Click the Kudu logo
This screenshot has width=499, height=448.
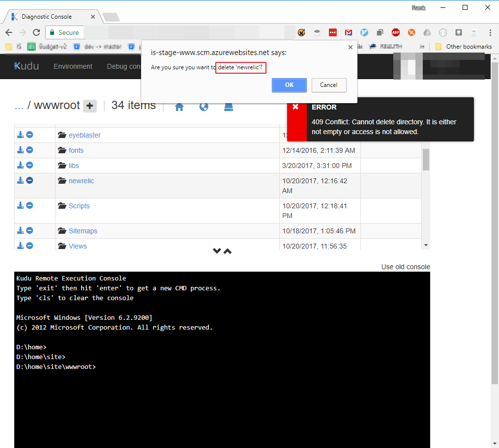[27, 66]
